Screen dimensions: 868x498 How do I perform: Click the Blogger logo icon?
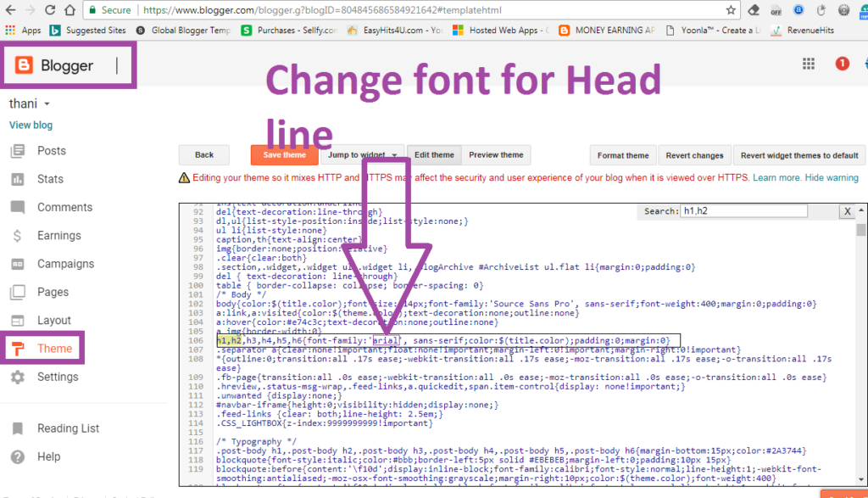click(x=24, y=65)
